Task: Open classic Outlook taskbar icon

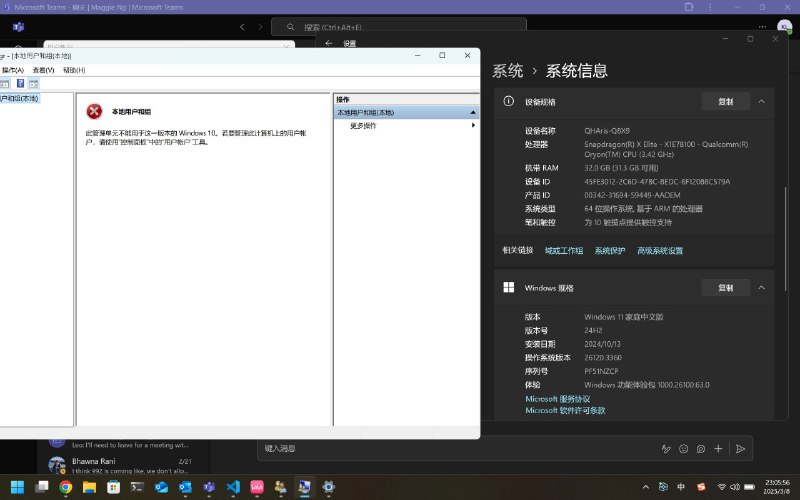Action: point(185,487)
